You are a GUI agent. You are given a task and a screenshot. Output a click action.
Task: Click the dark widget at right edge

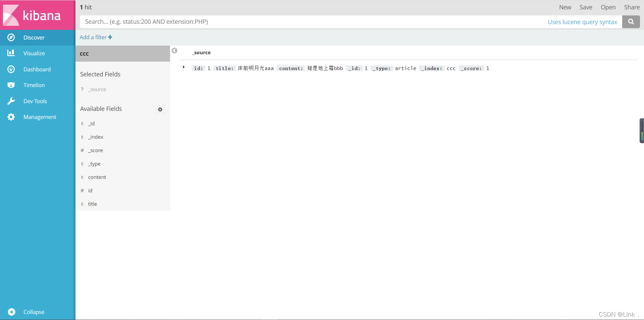[642, 131]
